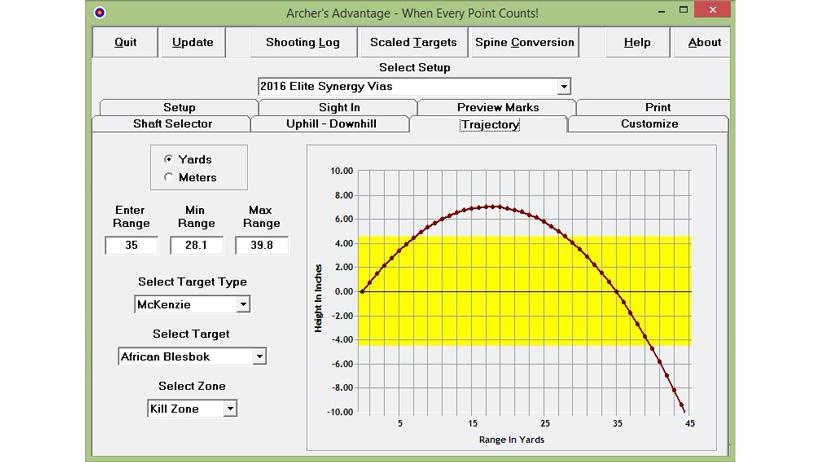This screenshot has height=462, width=820.
Task: Click the 10.00 height axis label
Action: click(341, 171)
